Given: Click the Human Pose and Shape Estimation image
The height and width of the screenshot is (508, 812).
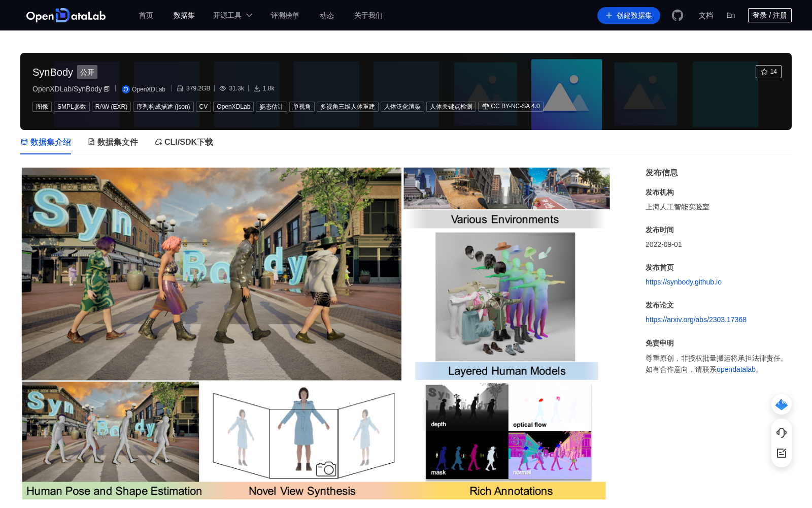Looking at the screenshot, I should point(111,432).
